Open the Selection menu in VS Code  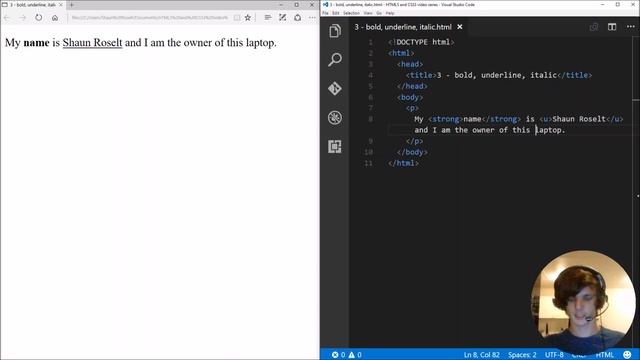(351, 13)
